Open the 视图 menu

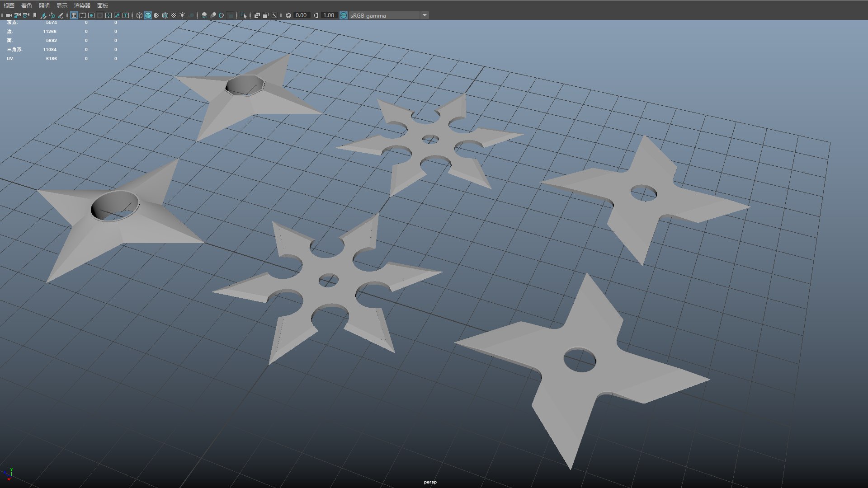[9, 5]
